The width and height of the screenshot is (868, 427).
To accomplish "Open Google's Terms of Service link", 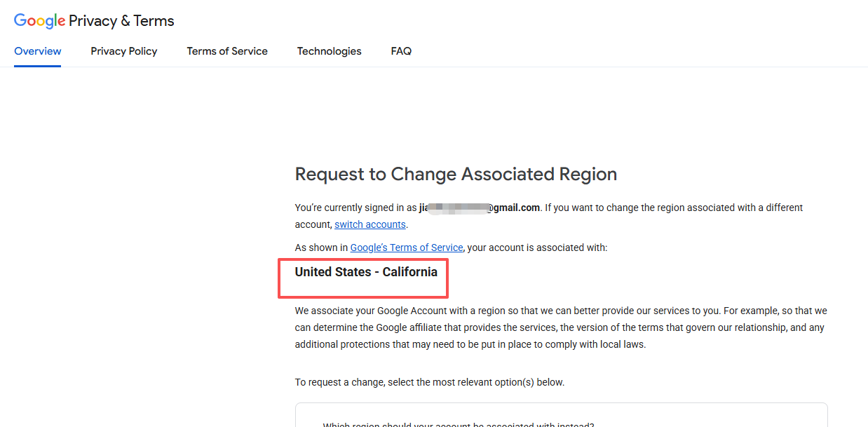I will [407, 248].
